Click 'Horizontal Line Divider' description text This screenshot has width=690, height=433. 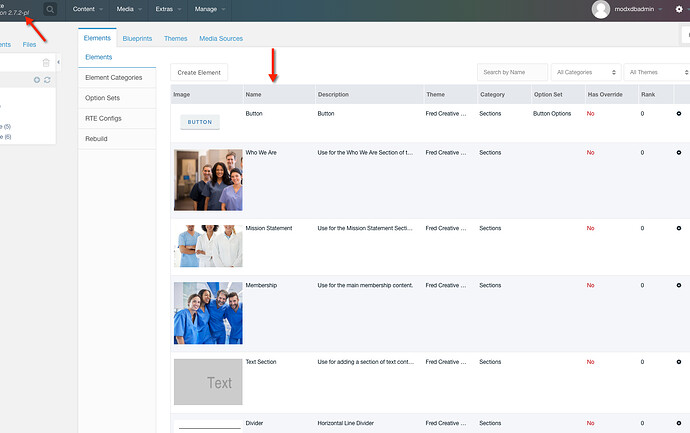click(x=345, y=423)
